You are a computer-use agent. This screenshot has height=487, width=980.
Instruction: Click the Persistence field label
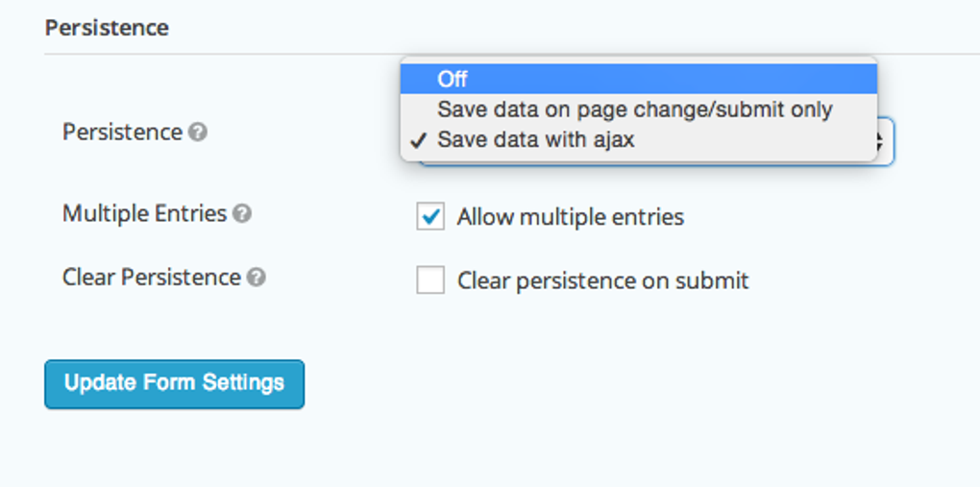pos(122,132)
